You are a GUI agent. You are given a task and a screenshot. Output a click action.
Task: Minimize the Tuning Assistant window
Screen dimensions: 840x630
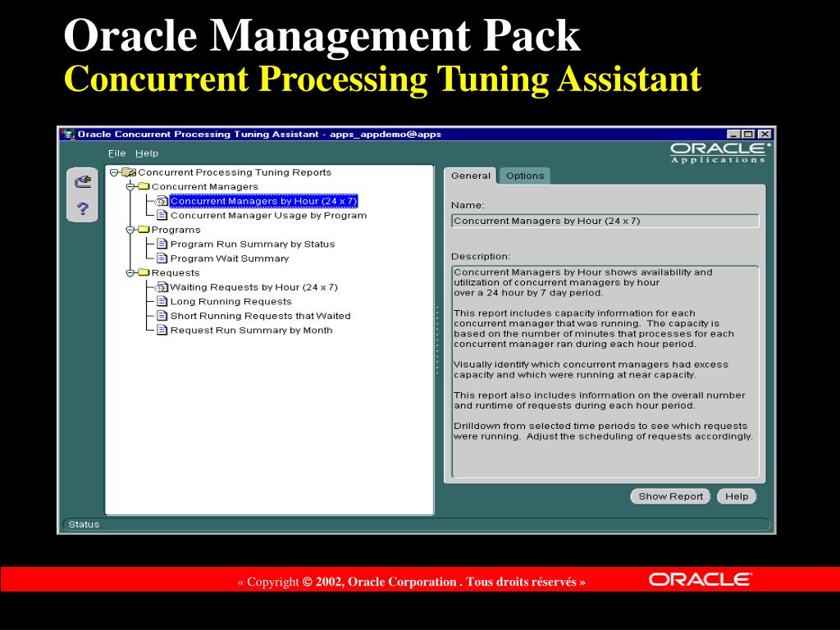733,134
